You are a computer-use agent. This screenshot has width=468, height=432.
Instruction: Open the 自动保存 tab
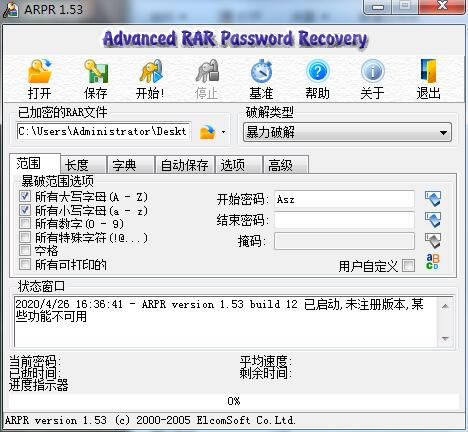(185, 165)
